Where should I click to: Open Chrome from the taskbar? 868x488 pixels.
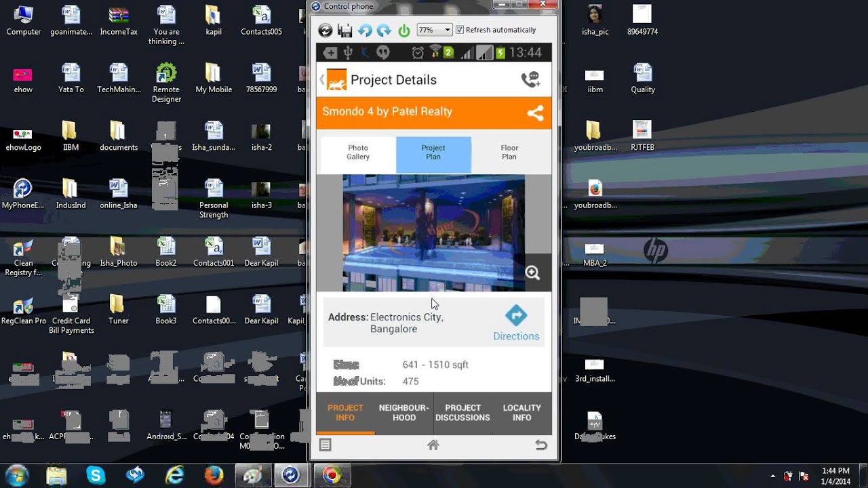click(332, 476)
